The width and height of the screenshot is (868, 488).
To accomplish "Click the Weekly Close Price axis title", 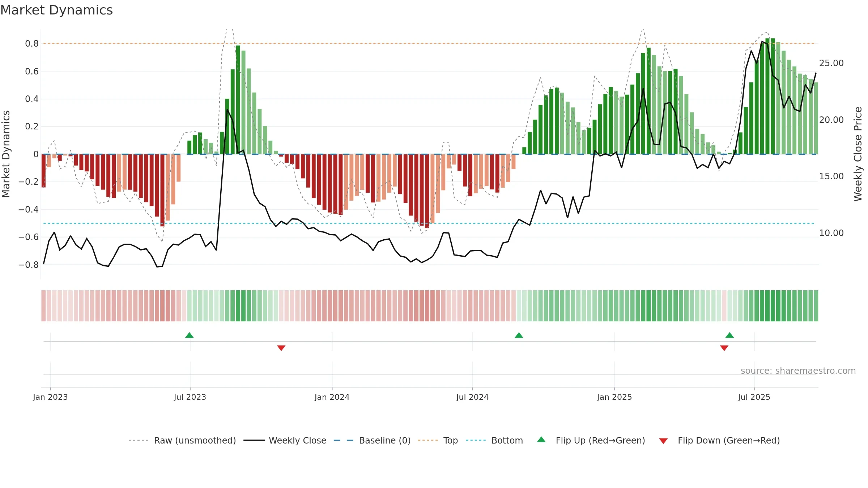I will click(x=858, y=154).
